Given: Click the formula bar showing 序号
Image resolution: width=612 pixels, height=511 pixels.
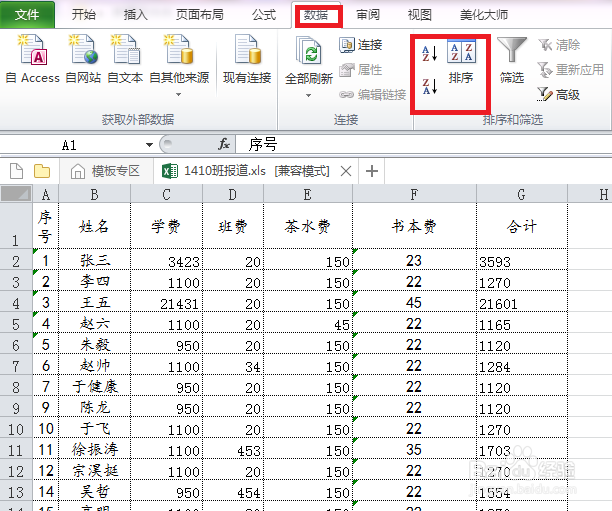Looking at the screenshot, I should pos(423,144).
